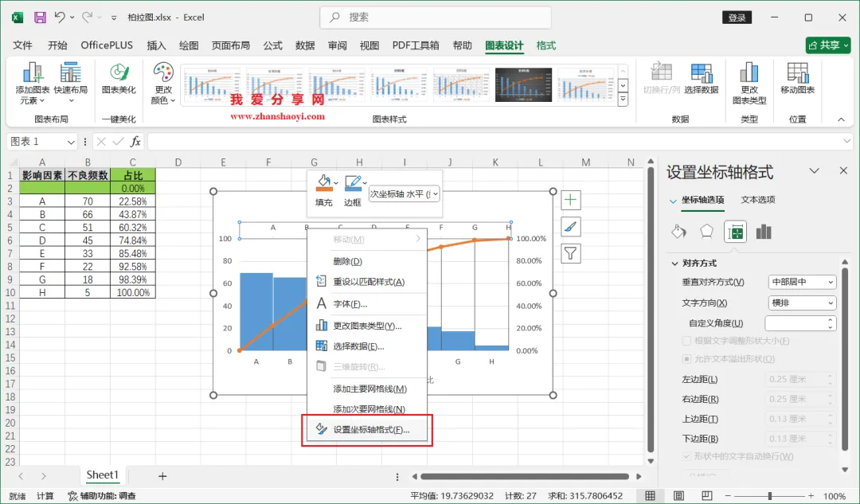This screenshot has width=860, height=504.
Task: Toggle 允许文本溢出形状 checkbox
Action: tap(686, 358)
